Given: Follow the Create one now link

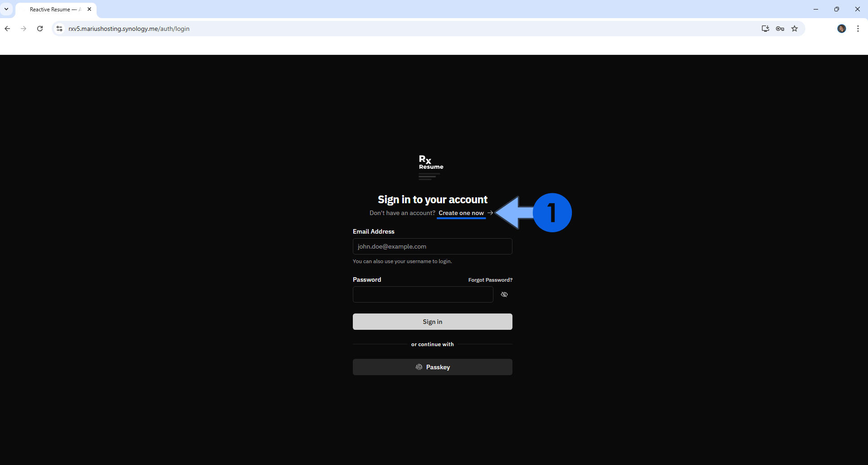Looking at the screenshot, I should coord(461,213).
